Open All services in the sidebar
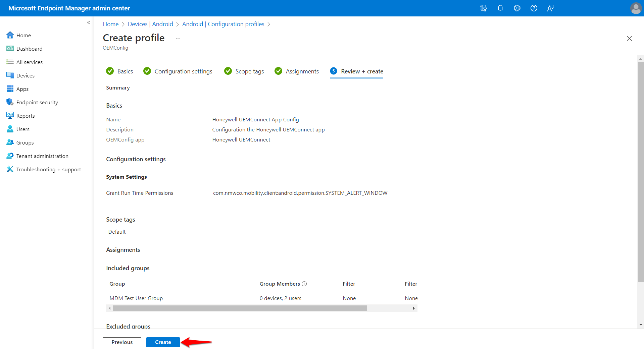The height and width of the screenshot is (349, 644). point(29,62)
